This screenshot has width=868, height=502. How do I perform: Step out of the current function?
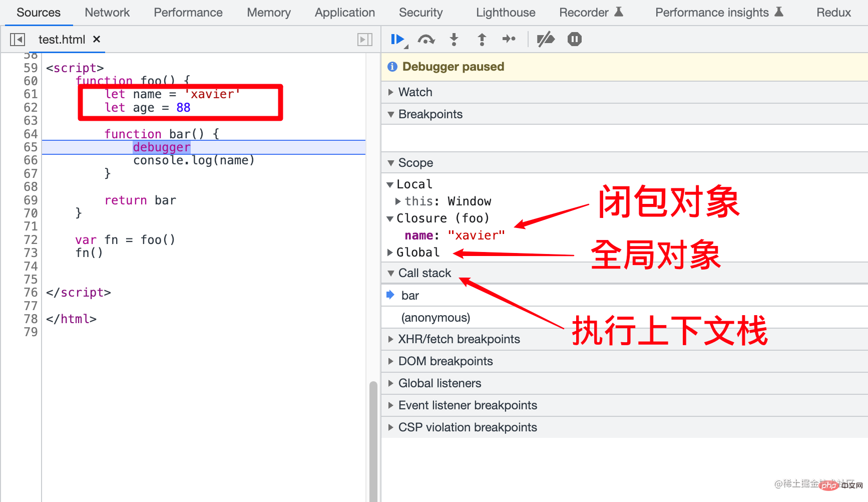click(481, 39)
